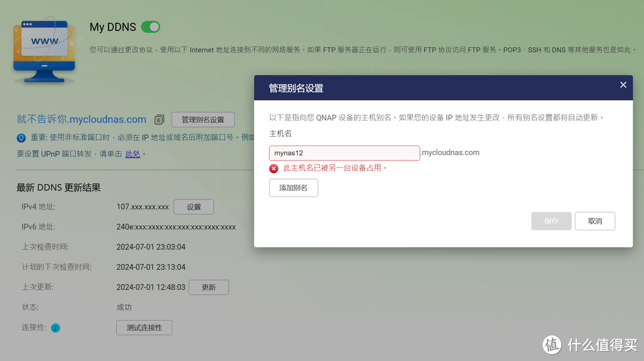Viewport: 644px width, 361px height.
Task: Select the IPv4 value 107.xxx.xxx.xxx
Action: click(x=143, y=207)
